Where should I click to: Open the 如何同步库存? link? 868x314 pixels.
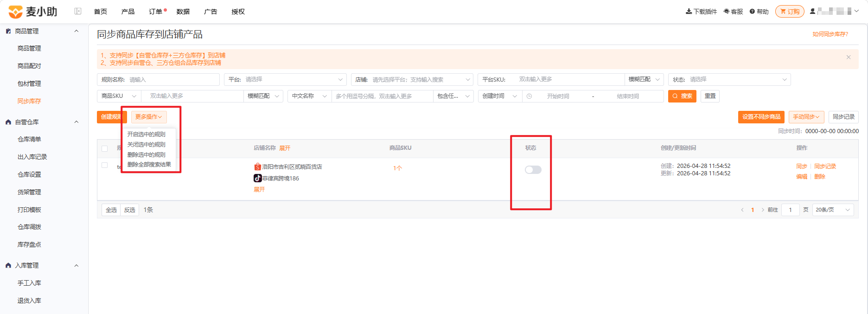point(830,34)
